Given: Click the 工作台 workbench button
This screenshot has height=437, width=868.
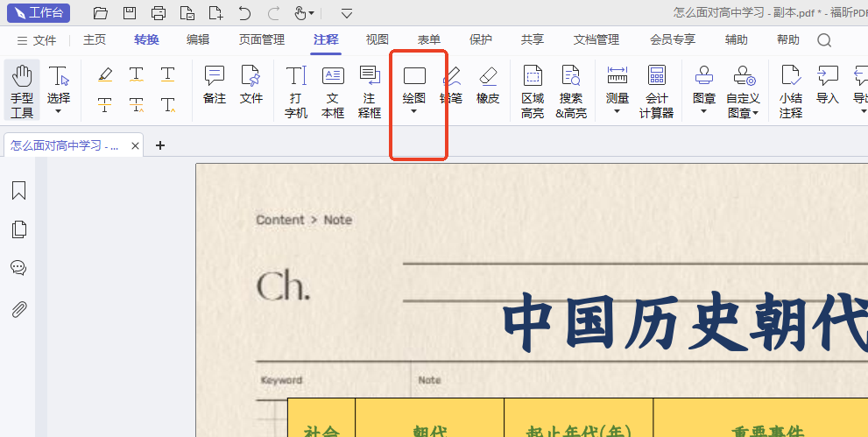Looking at the screenshot, I should [x=39, y=13].
